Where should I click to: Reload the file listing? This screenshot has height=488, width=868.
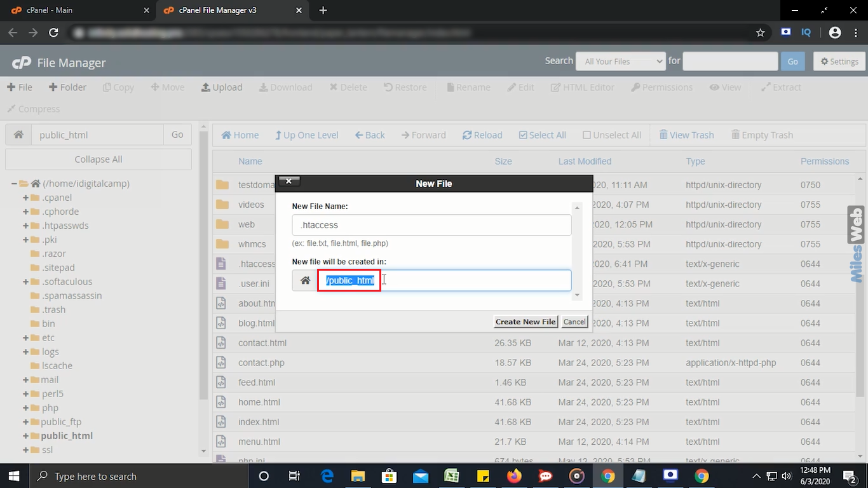point(482,135)
